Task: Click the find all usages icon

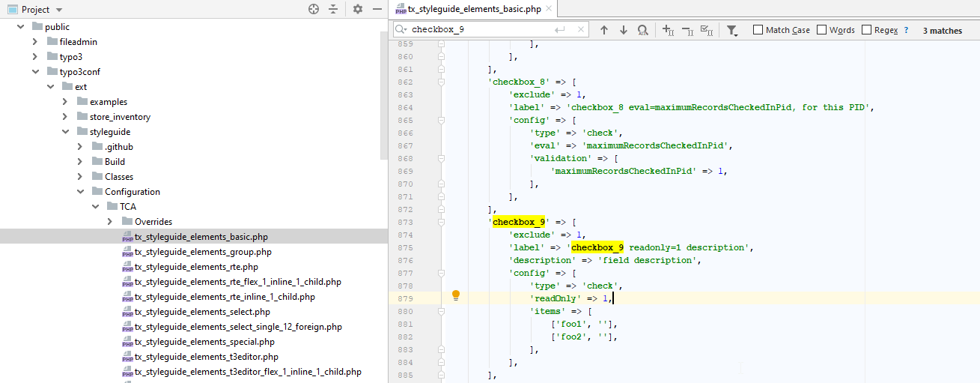Action: coord(642,30)
